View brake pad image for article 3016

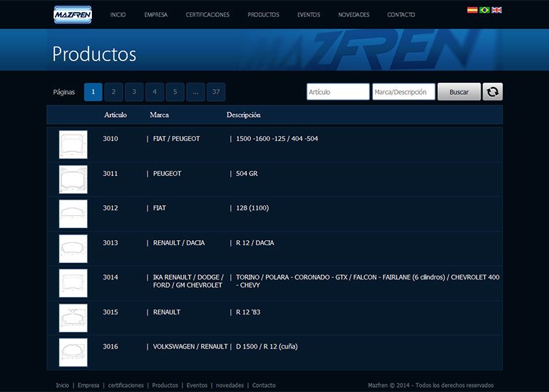(x=73, y=353)
